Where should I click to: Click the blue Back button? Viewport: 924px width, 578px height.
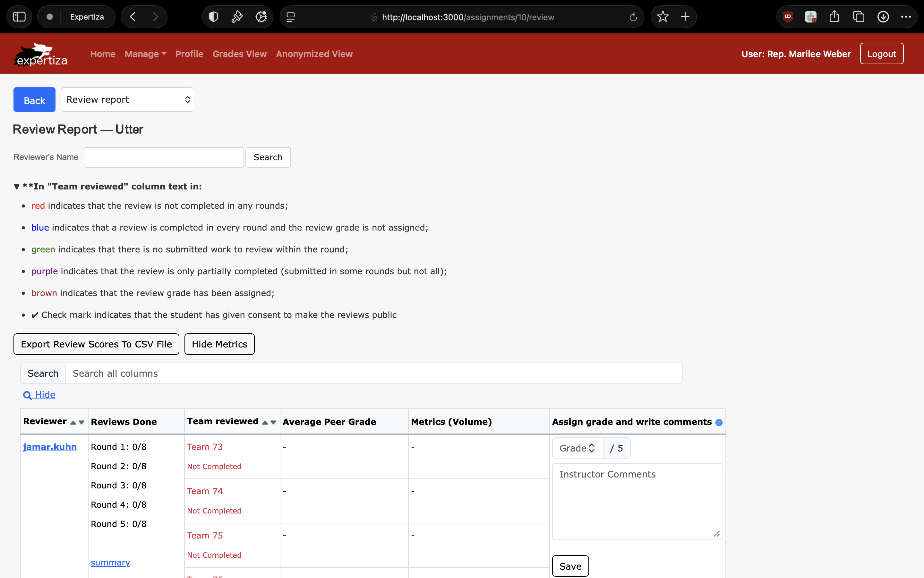pos(34,100)
